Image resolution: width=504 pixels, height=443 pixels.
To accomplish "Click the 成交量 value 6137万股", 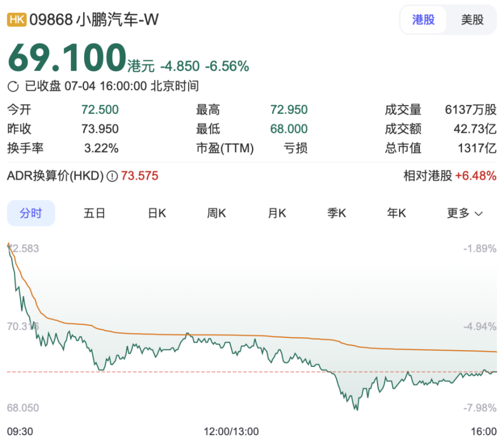I will 470,110.
